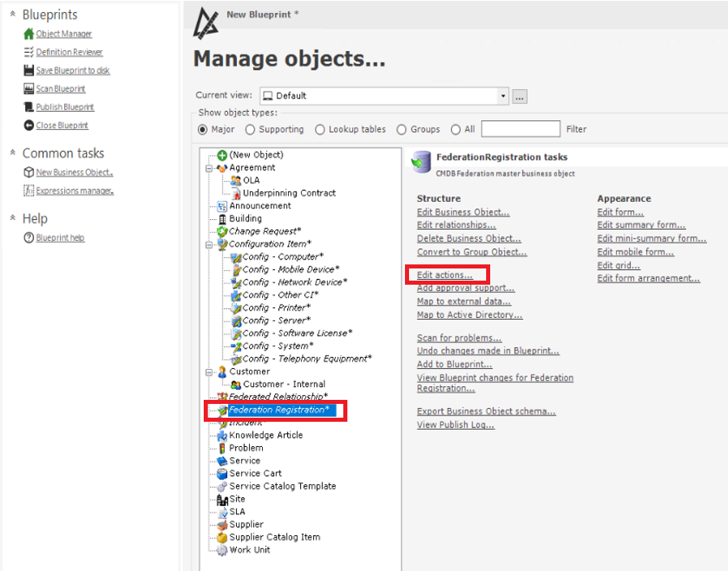Click the Save Blueprint to disk icon
The image size is (728, 571).
pyautogui.click(x=28, y=71)
